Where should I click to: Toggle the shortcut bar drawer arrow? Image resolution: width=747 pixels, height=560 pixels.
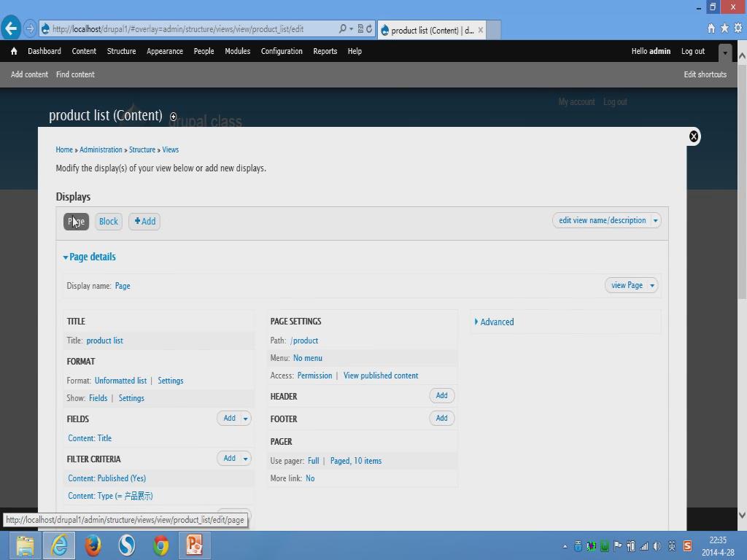point(724,52)
